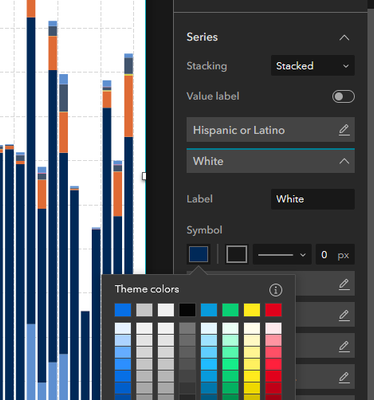Click edit pencil for Hispanic or Latino series
Image resolution: width=374 pixels, height=400 pixels.
tap(344, 130)
